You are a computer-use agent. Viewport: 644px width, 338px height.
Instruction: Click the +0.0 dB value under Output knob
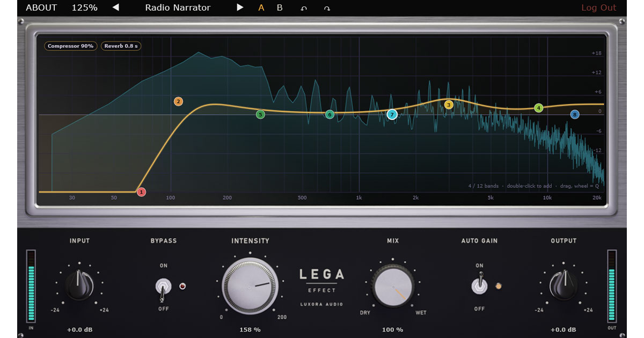click(563, 329)
